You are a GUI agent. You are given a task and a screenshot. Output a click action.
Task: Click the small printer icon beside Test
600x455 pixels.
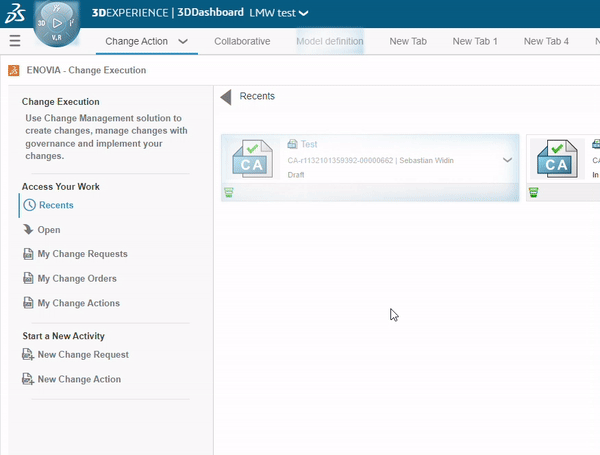[x=292, y=144]
